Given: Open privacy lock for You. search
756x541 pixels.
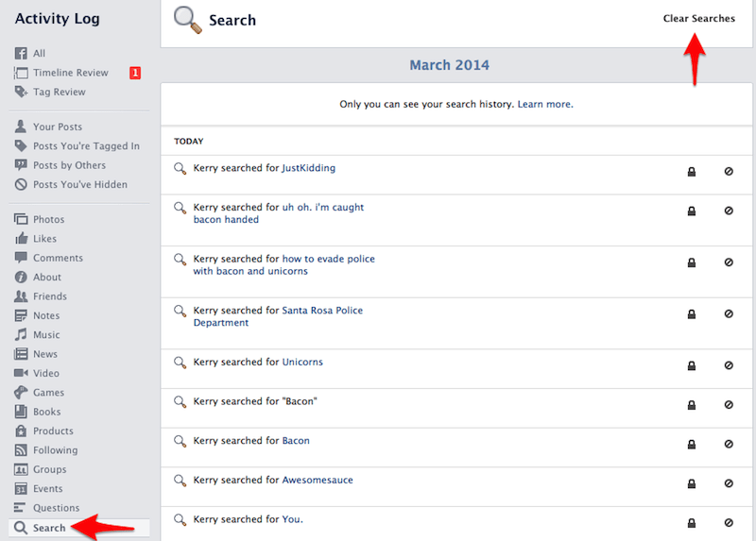Looking at the screenshot, I should (692, 523).
